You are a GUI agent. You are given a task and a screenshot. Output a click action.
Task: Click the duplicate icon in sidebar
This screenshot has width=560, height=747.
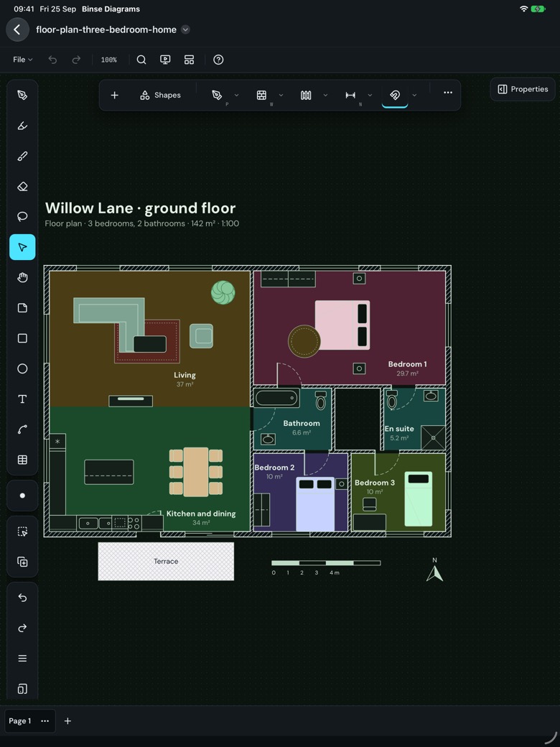22,562
